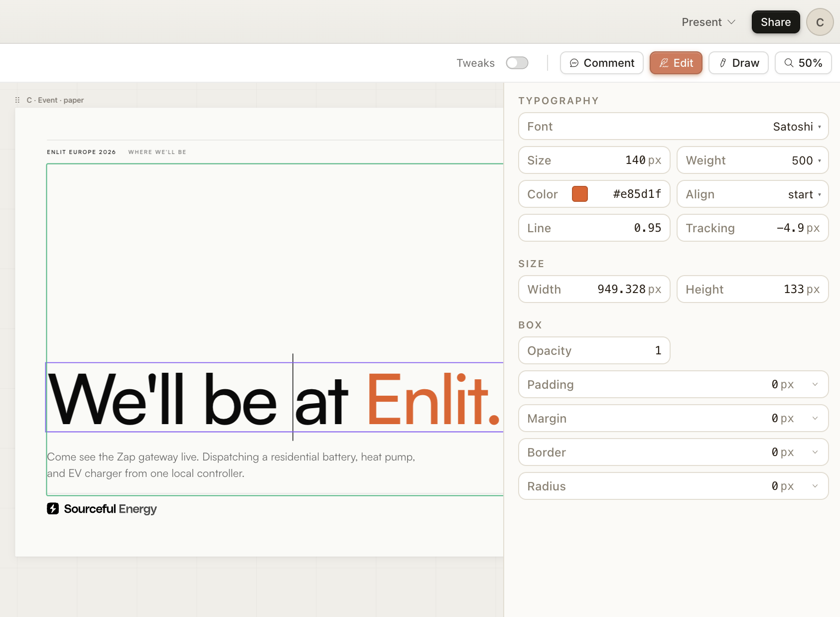Expand the Padding options
The width and height of the screenshot is (840, 617).
tap(815, 384)
